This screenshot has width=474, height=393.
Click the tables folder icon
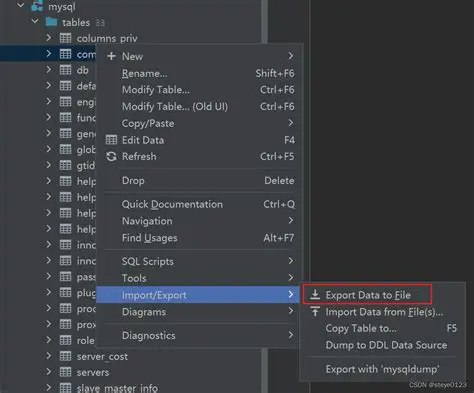click(x=51, y=22)
